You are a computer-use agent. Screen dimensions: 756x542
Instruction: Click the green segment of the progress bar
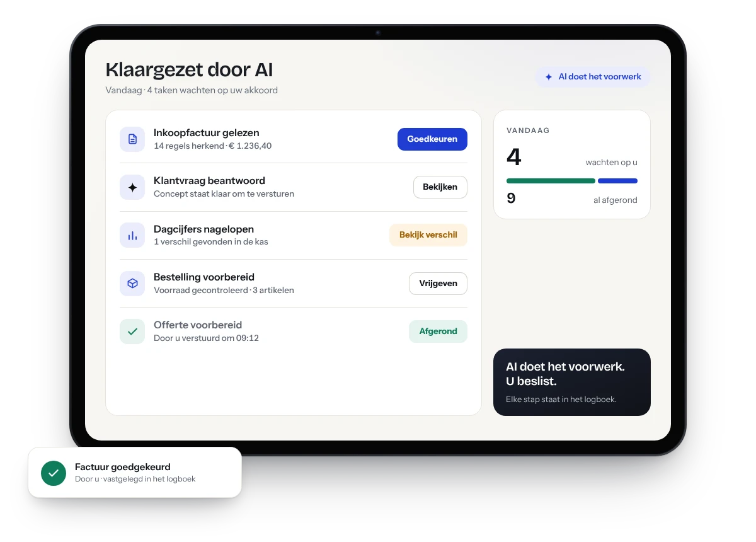[x=551, y=181]
